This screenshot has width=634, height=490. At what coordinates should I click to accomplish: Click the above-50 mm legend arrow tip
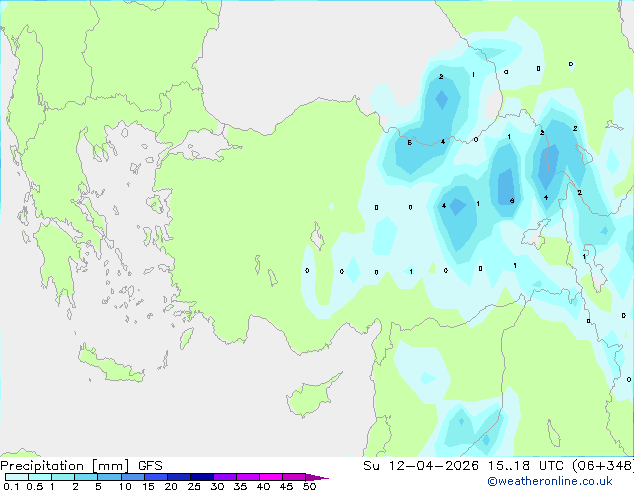[x=317, y=477]
